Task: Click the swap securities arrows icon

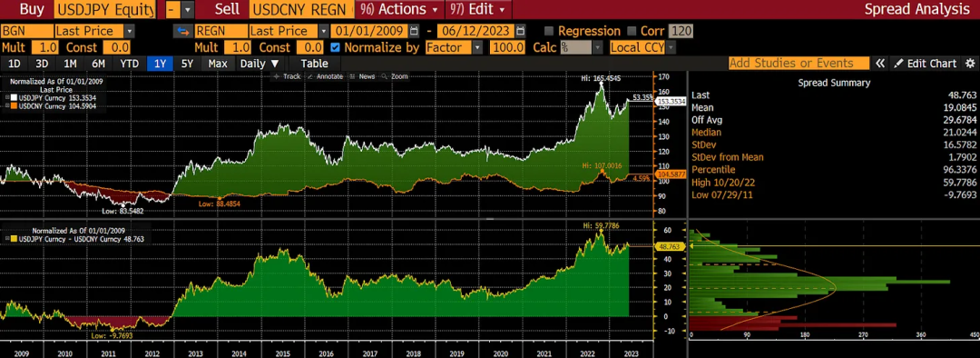Action: (x=183, y=31)
